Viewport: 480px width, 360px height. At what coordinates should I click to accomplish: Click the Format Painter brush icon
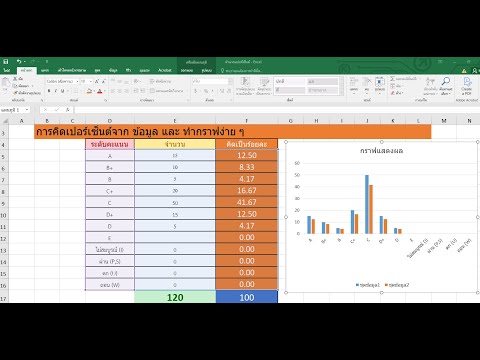pyautogui.click(x=15, y=93)
